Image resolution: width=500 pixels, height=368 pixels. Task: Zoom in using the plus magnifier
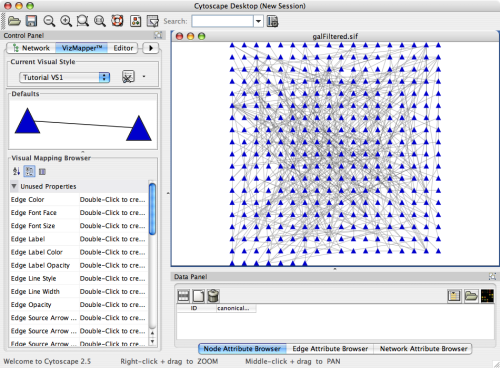tap(66, 21)
